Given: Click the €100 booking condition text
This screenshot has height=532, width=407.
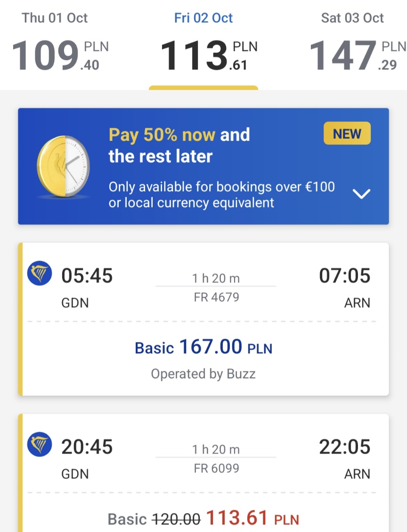Looking at the screenshot, I should click(x=221, y=195).
